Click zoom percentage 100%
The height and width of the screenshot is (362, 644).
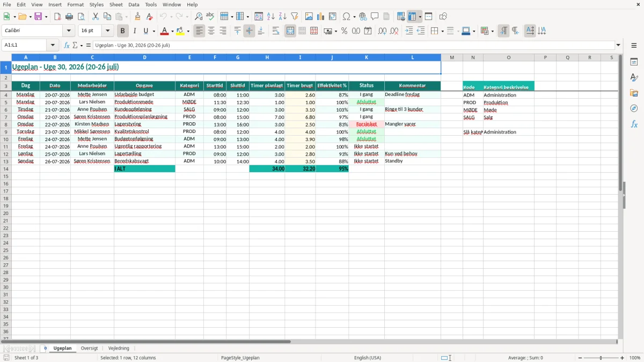[x=635, y=358]
